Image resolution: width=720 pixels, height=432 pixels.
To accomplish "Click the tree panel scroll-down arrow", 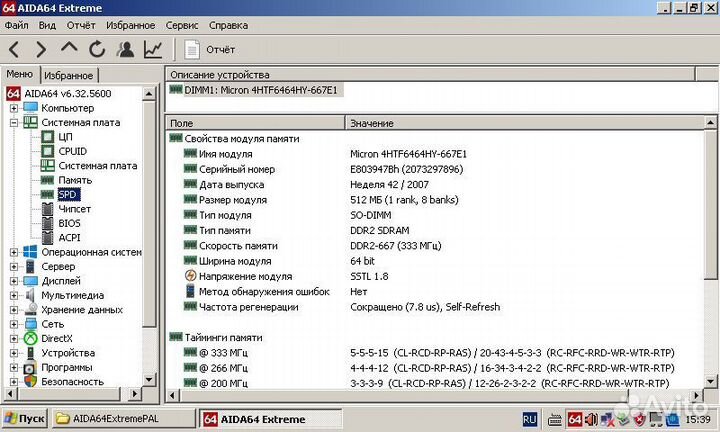I will tap(149, 380).
